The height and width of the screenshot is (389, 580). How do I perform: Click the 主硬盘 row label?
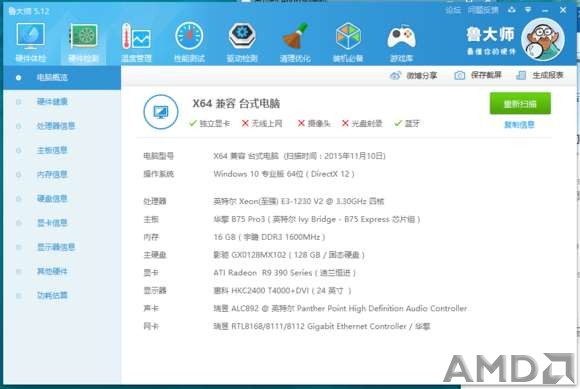(x=155, y=255)
